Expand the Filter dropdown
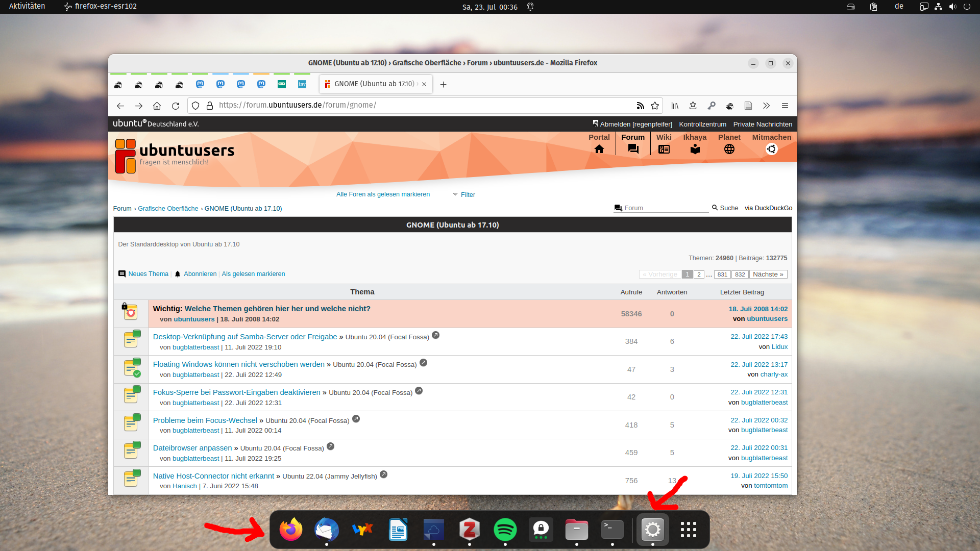 click(x=464, y=194)
